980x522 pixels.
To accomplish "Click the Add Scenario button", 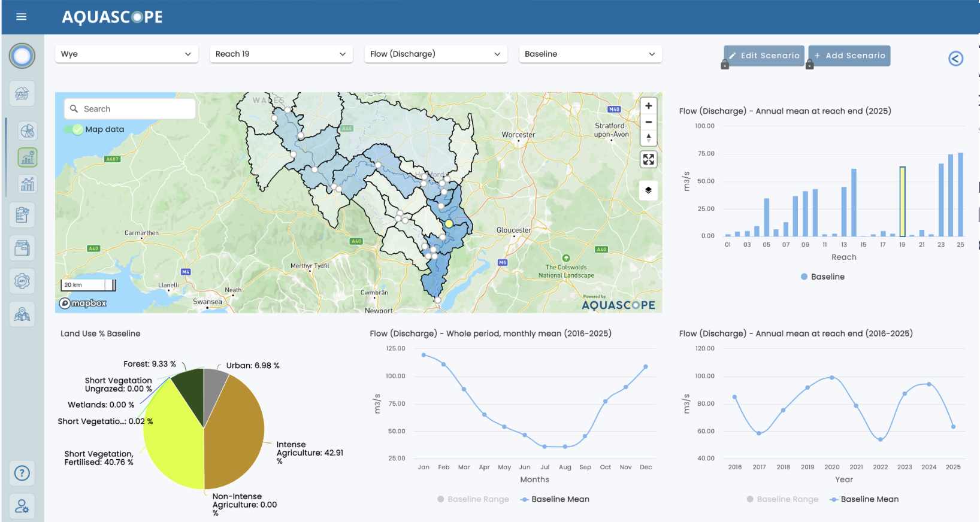I will pos(849,56).
